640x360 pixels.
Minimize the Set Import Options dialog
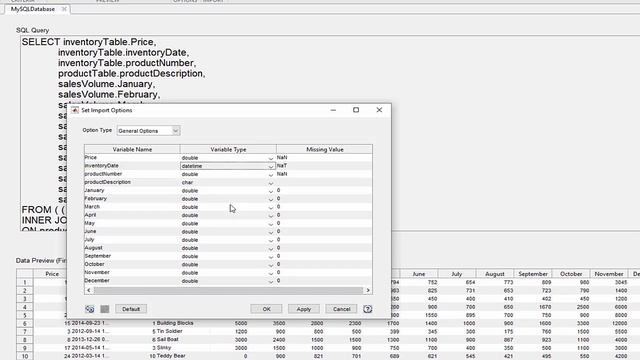333,110
